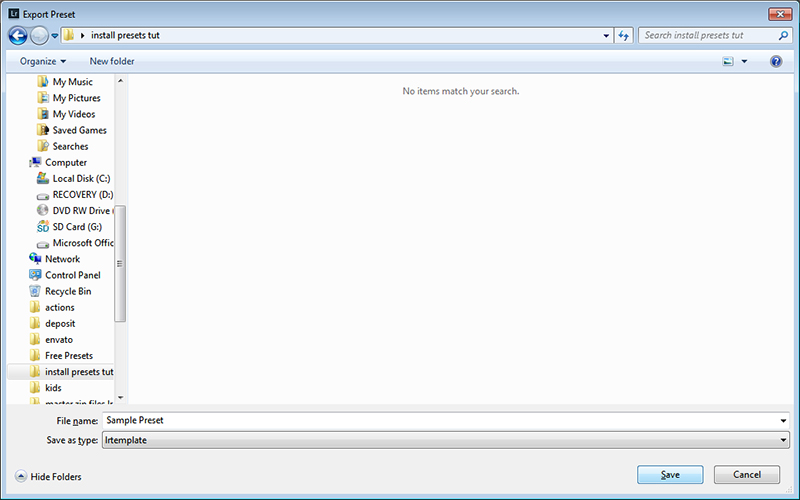The image size is (800, 500).
Task: Click the Back navigation arrow button
Action: [x=17, y=35]
